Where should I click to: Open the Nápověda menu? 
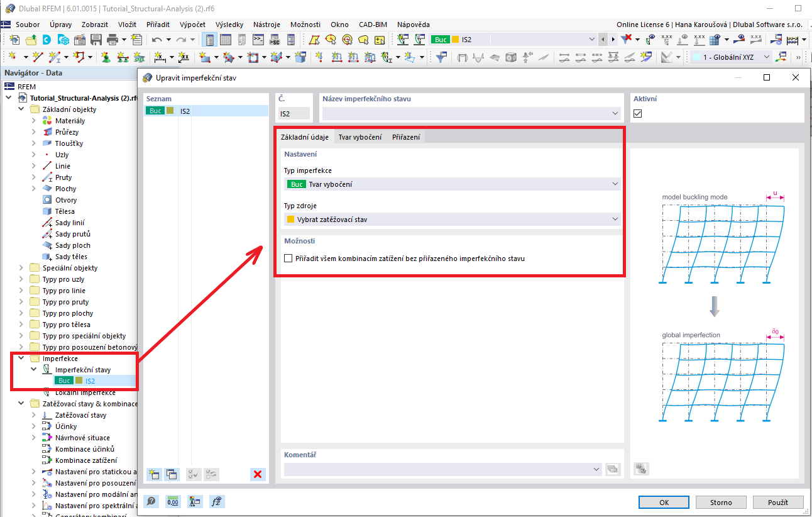(x=414, y=25)
